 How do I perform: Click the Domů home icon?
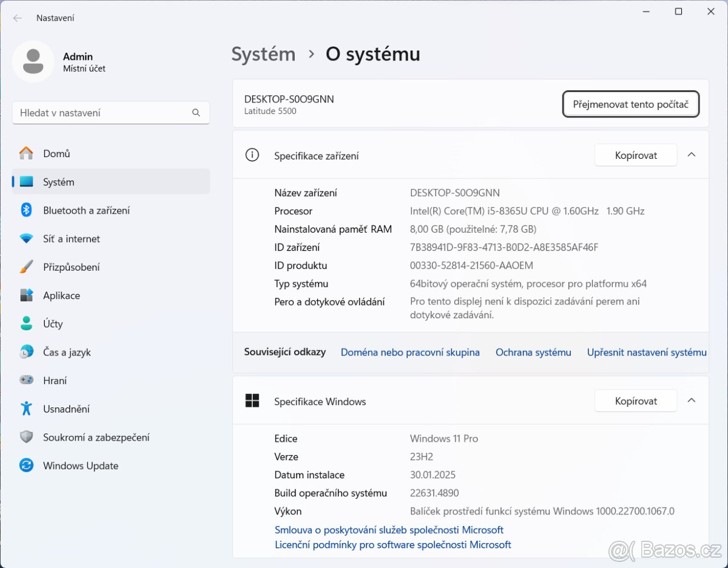26,153
